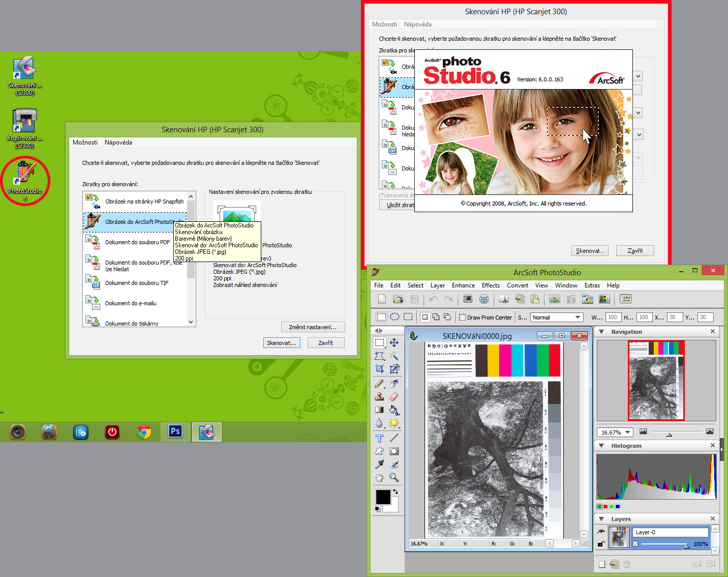Select the Gradient fill tool
This screenshot has height=577, width=728.
pyautogui.click(x=379, y=410)
